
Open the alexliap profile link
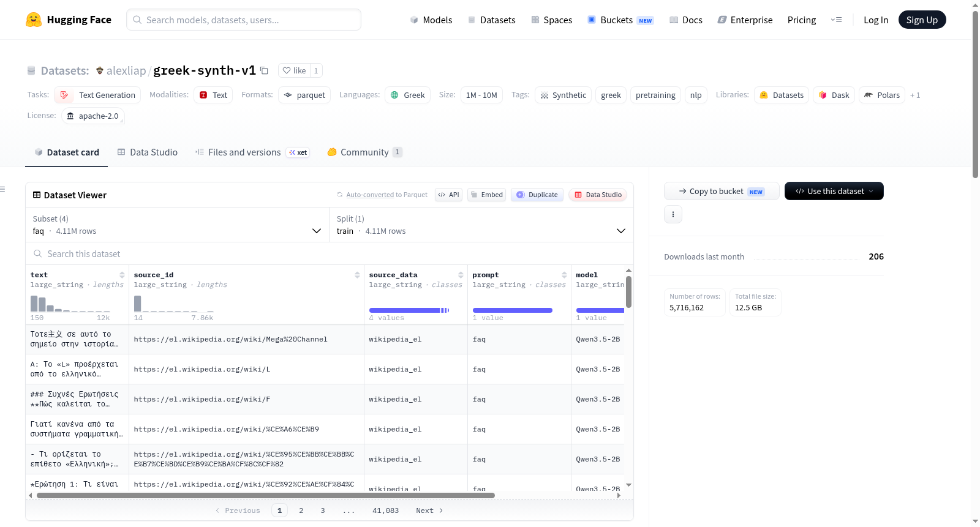(x=126, y=70)
